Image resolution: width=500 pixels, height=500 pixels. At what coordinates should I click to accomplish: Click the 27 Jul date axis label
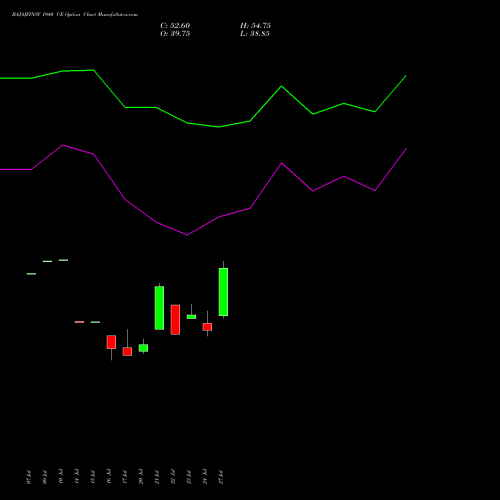tap(221, 477)
